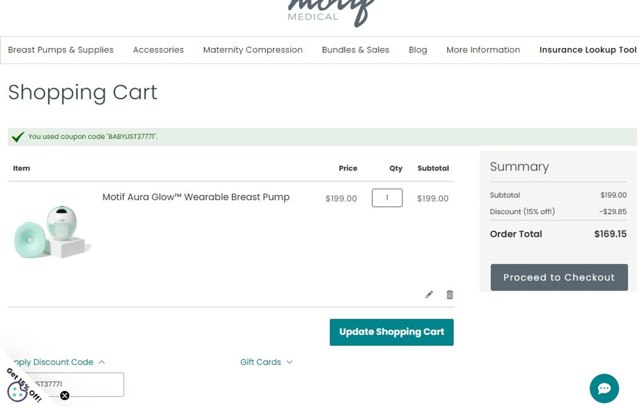Click Update Shopping Cart button
This screenshot has width=640, height=407.
(391, 332)
